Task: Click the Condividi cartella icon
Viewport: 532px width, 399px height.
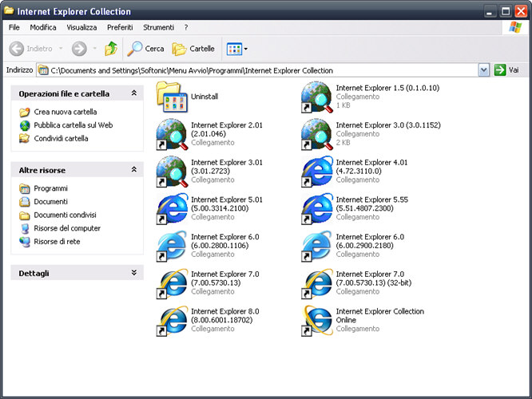Action: [25, 138]
